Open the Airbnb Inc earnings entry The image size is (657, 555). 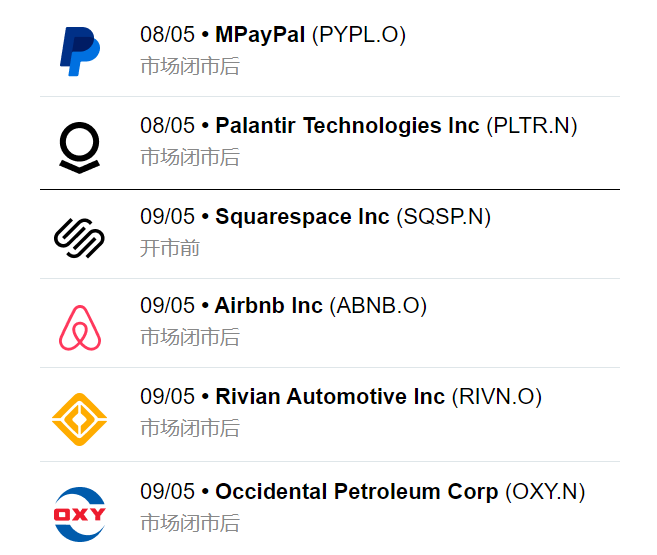268,306
